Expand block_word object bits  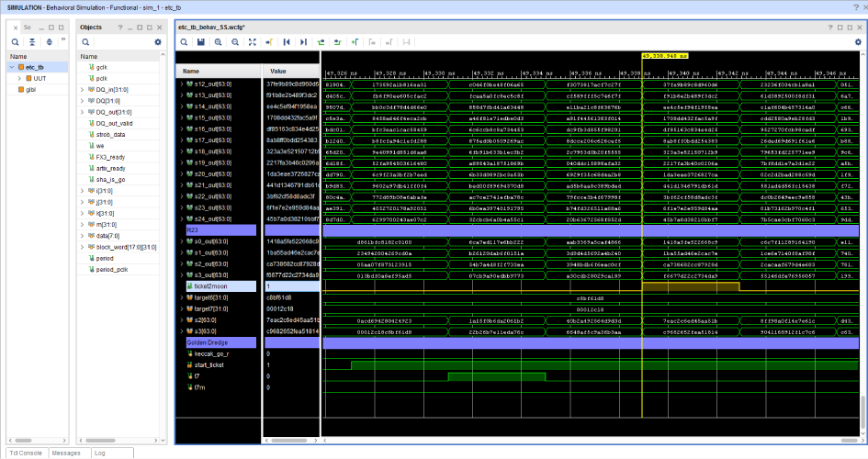click(x=83, y=247)
